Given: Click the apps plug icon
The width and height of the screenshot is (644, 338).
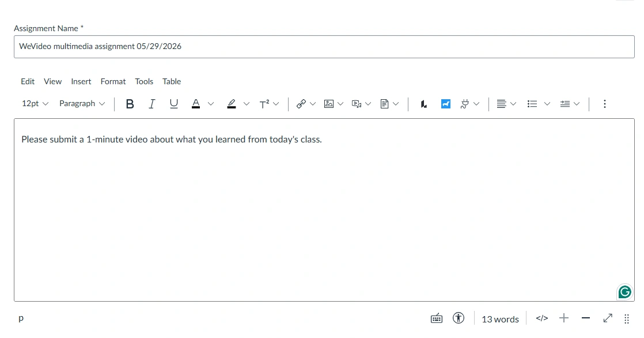Looking at the screenshot, I should coord(464,104).
